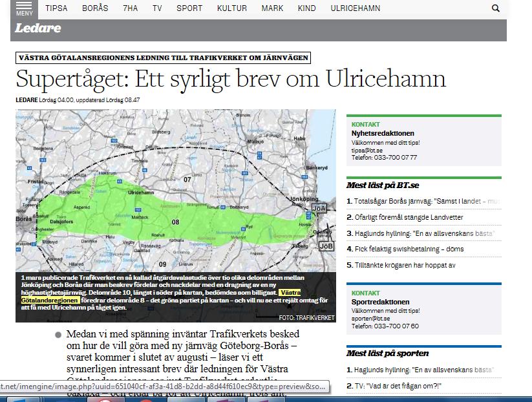Click the sporten@bt.se email address
The image size is (532, 402).
370,319
